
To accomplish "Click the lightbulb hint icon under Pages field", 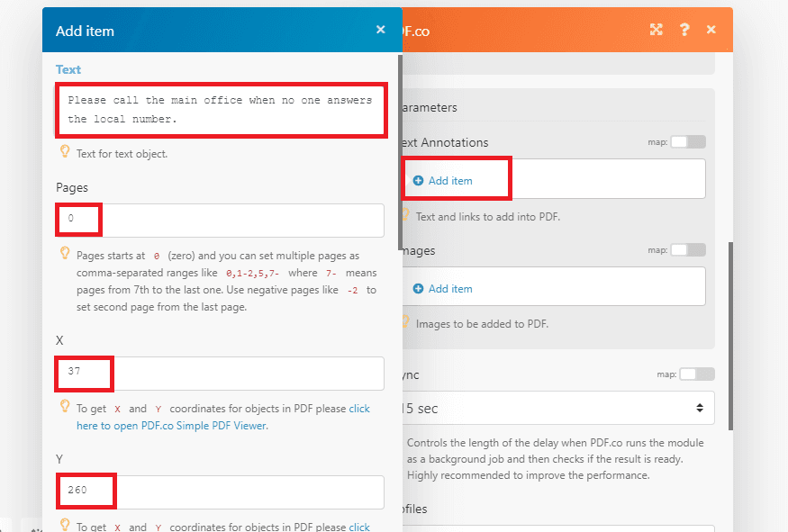I will coord(65,254).
